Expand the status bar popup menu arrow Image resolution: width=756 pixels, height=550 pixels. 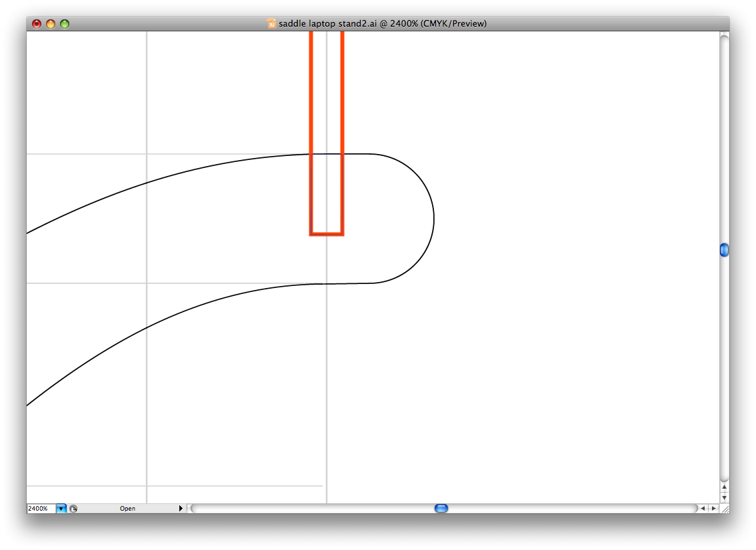pyautogui.click(x=181, y=509)
